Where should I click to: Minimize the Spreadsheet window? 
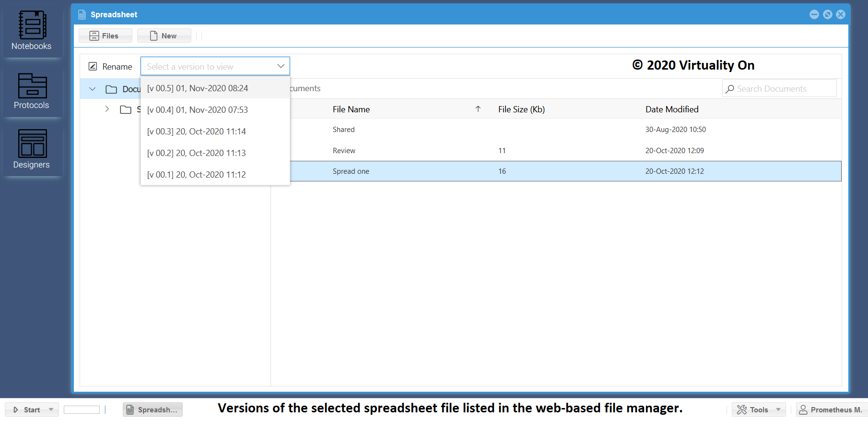[x=814, y=14]
